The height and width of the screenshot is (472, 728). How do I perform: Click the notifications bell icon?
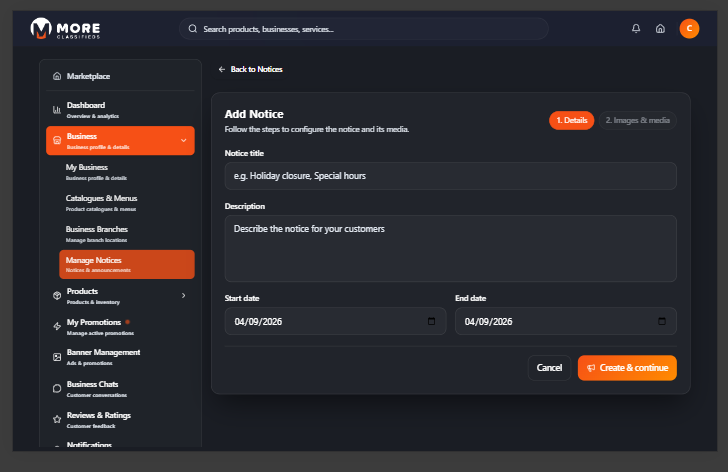(x=636, y=29)
